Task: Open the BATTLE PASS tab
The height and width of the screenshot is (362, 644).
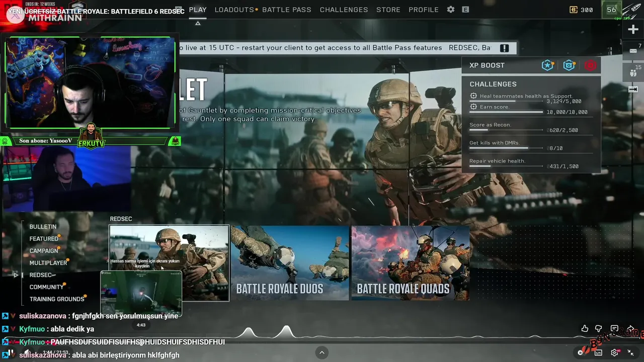Action: click(x=287, y=10)
